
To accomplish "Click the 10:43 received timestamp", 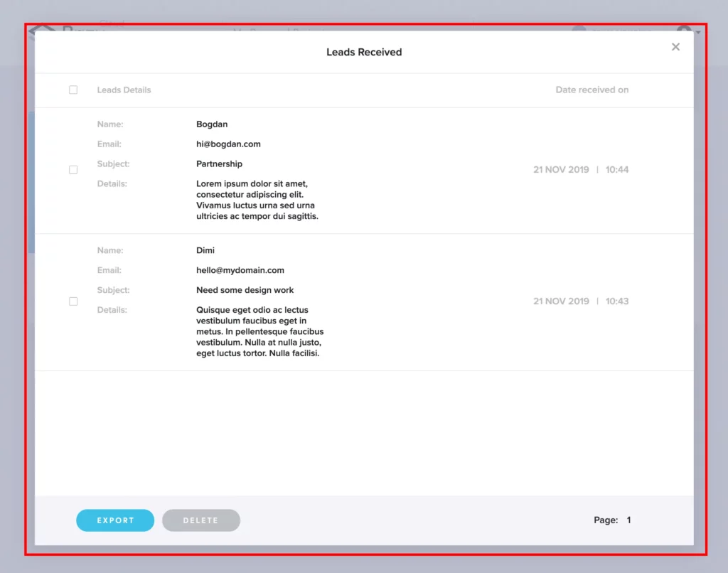I will (x=617, y=301).
